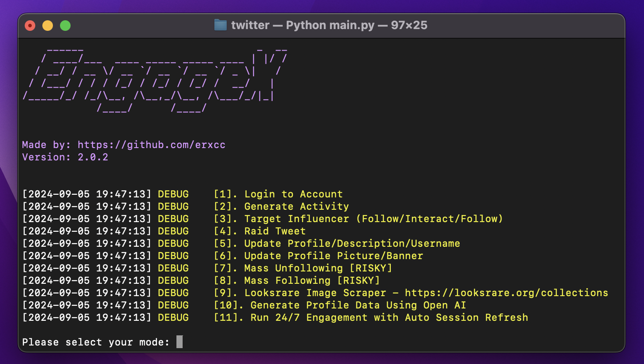Click the terminal cursor after the mode prompt
The image size is (644, 364).
pos(180,342)
